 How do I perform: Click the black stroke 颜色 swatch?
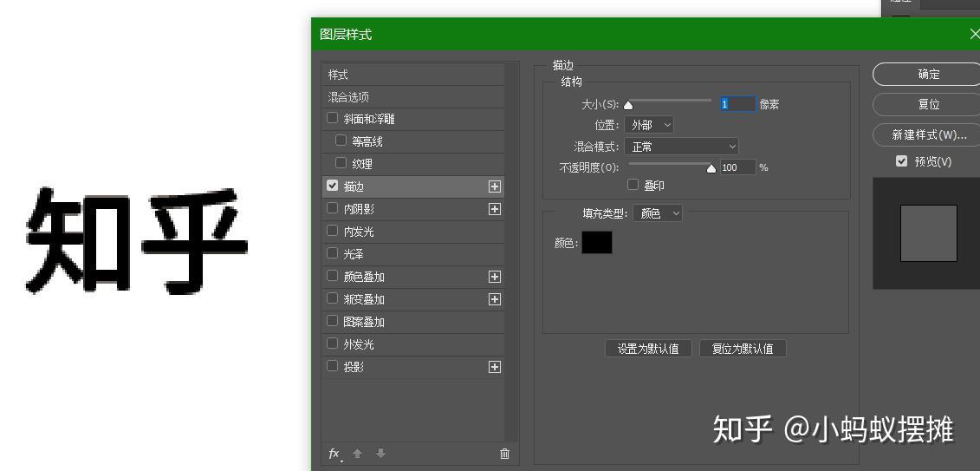point(597,243)
